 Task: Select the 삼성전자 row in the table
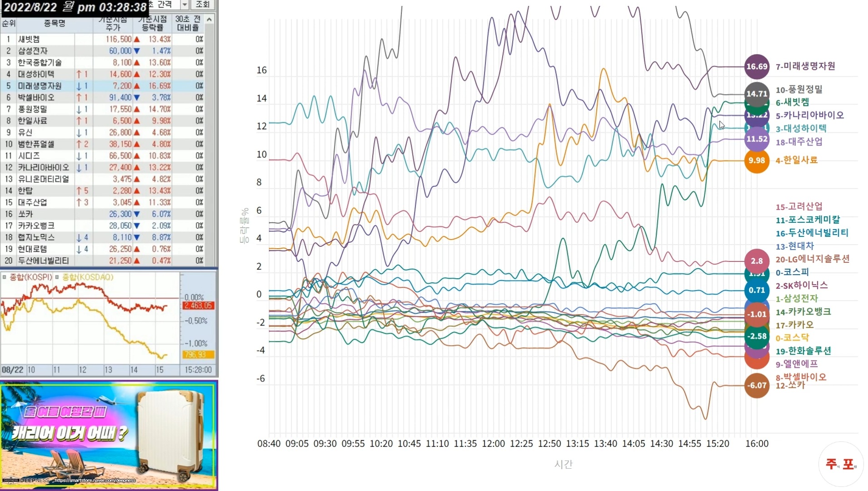pyautogui.click(x=102, y=51)
